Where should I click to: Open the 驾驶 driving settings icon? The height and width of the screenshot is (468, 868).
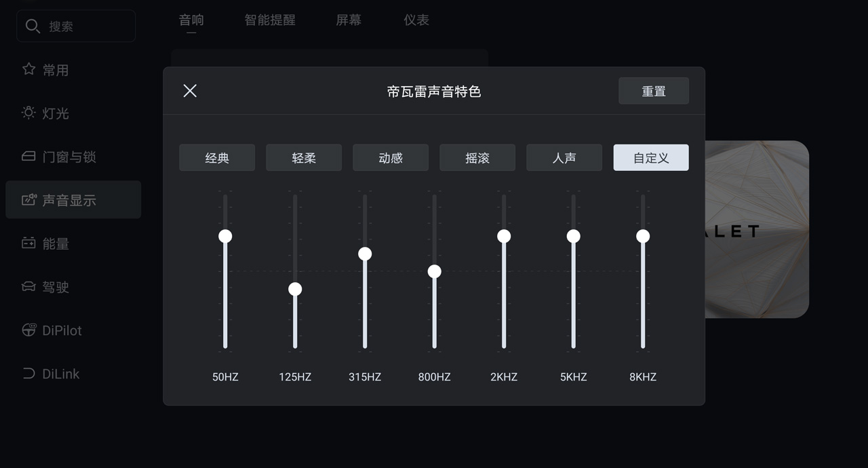pos(28,286)
